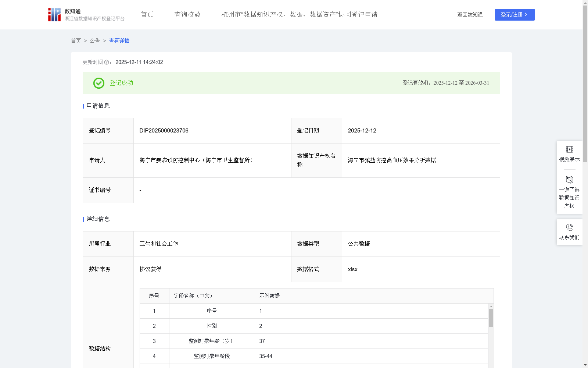588x368 pixels.
Task: Open 联系我们 phone icon
Action: pyautogui.click(x=569, y=227)
